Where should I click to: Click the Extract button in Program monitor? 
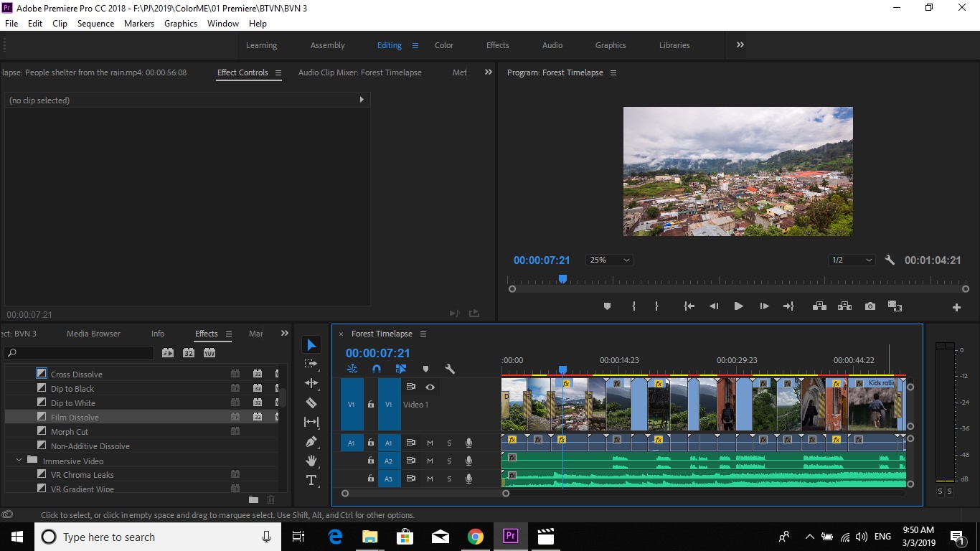pos(844,306)
